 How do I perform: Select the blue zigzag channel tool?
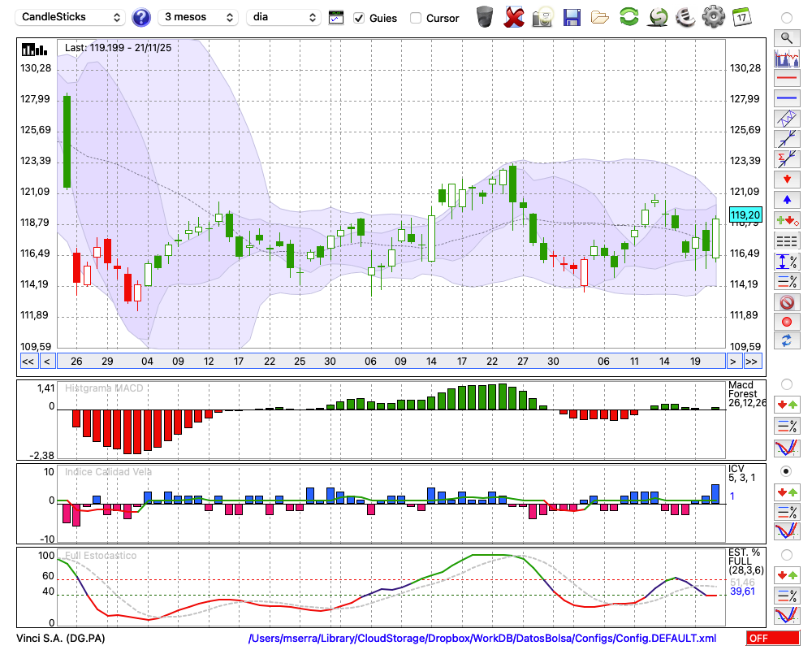pyautogui.click(x=787, y=119)
